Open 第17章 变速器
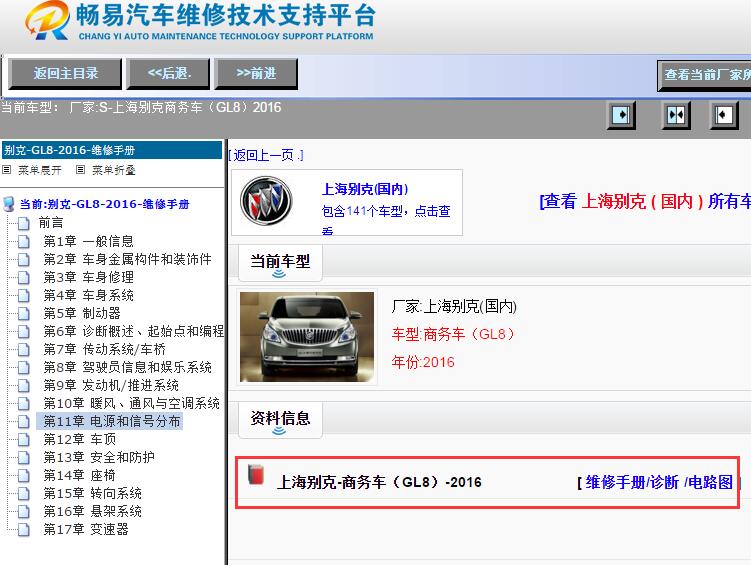Viewport: 751px width, 565px height. point(86,530)
